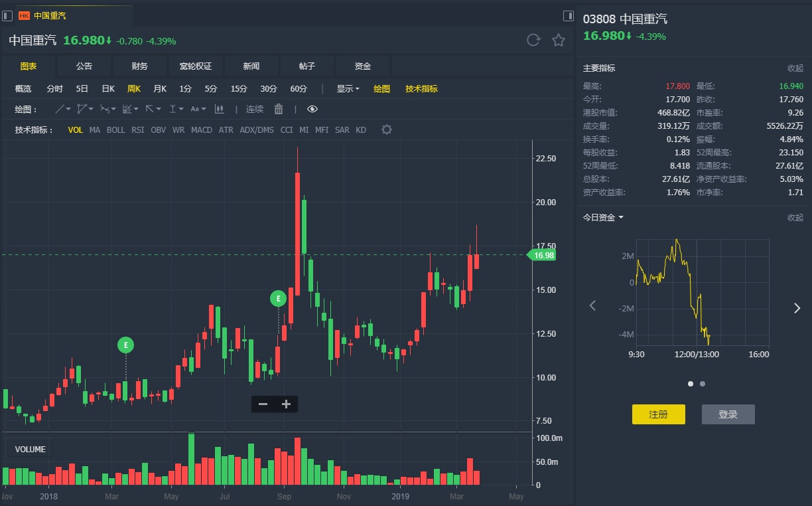Open technical indicator settings gear

point(387,129)
